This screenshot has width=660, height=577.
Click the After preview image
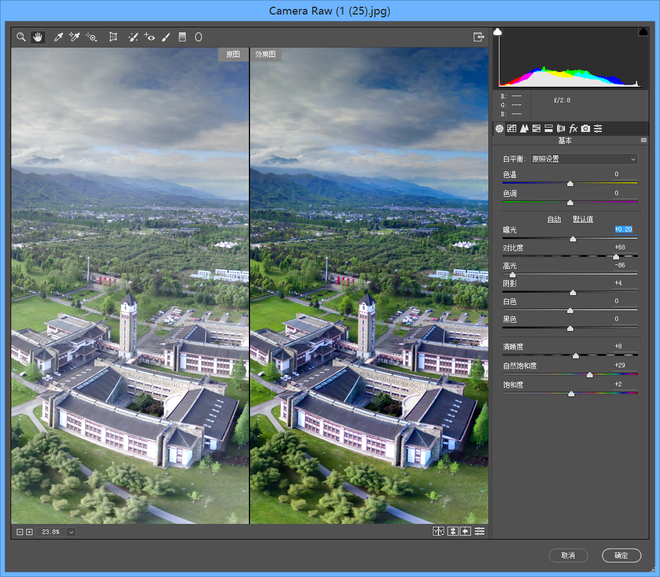[x=369, y=286]
